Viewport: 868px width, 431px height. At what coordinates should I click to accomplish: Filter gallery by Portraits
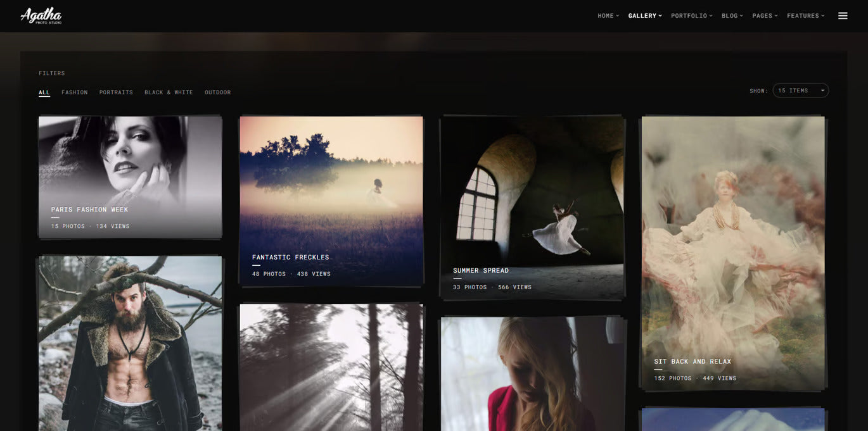click(x=116, y=92)
